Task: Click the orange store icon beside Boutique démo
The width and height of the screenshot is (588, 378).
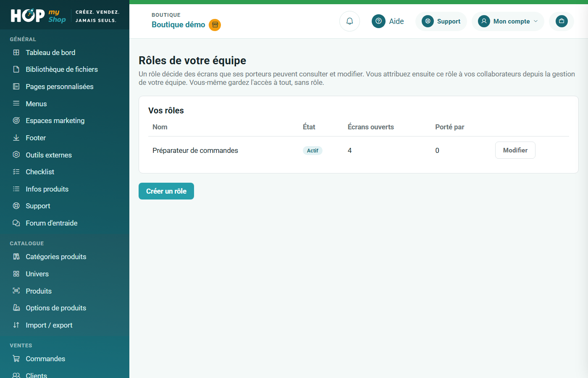Action: pos(215,25)
